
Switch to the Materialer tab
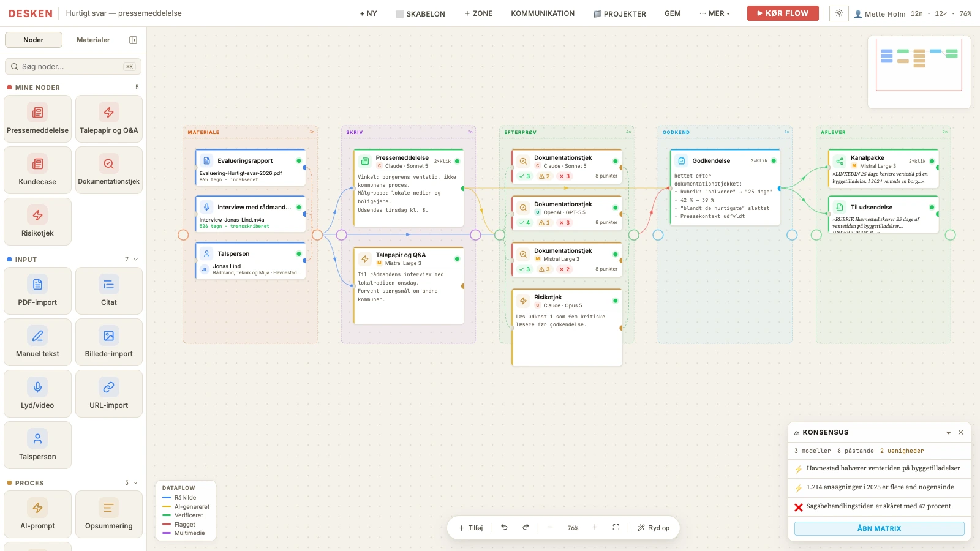click(x=93, y=40)
